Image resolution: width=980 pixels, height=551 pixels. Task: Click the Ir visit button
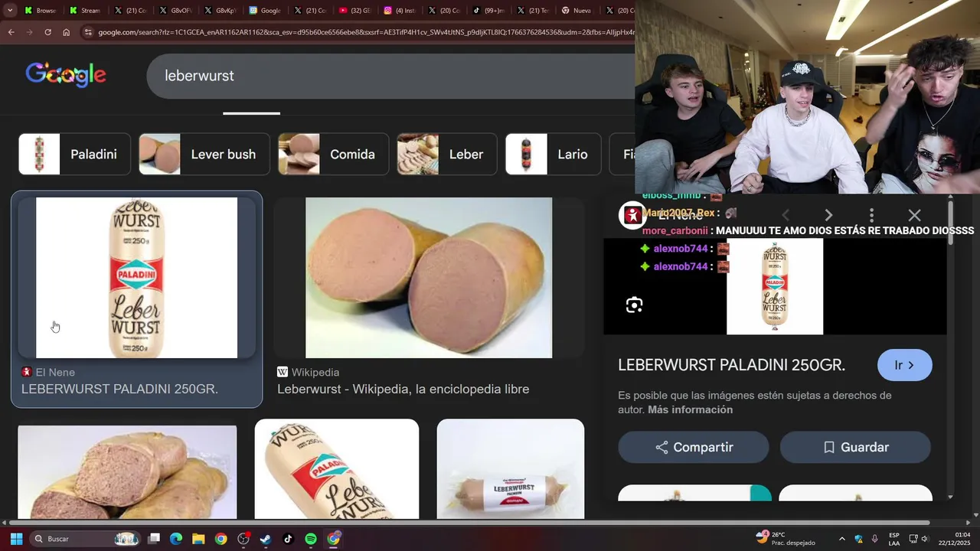click(x=905, y=365)
